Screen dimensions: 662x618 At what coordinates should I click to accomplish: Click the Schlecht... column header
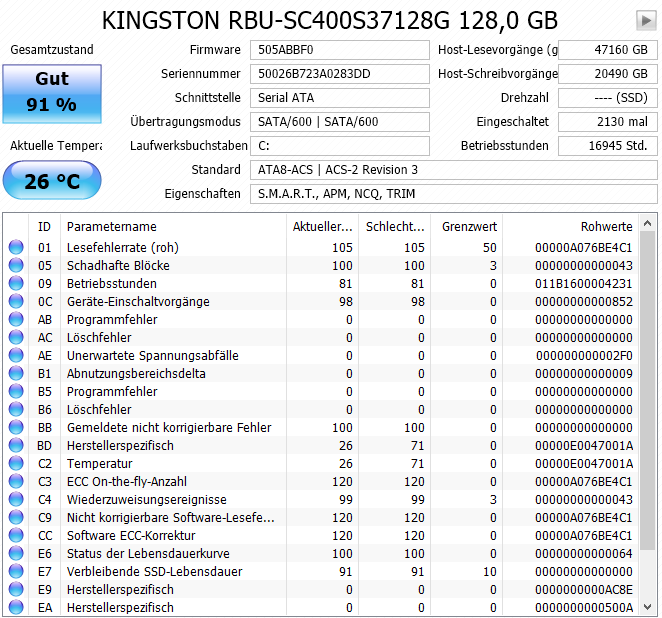[394, 227]
